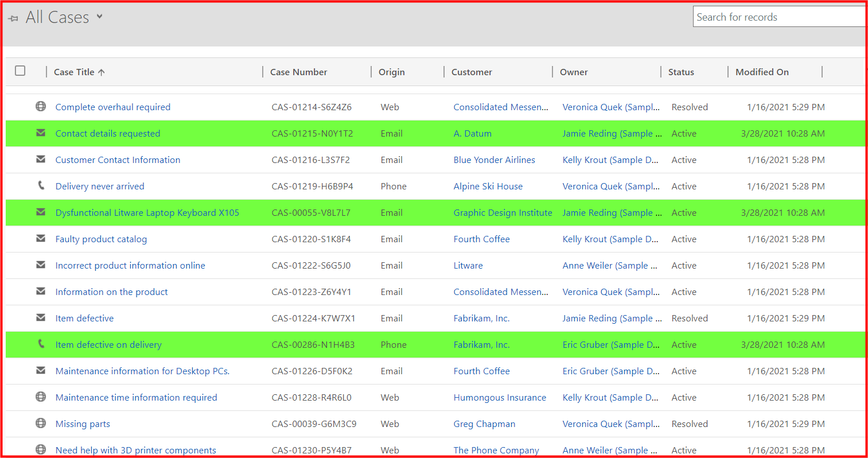Select case number CAS-01214-S6Z4Z6
Screen dimensions: 868x458
[312, 107]
